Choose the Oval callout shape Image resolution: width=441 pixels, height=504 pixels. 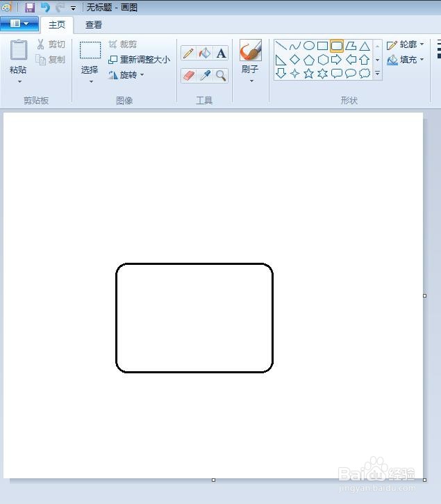(x=351, y=73)
